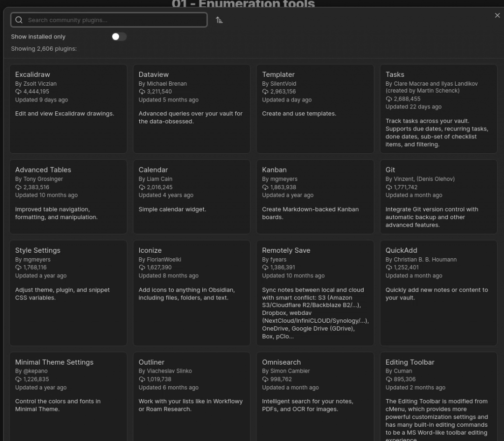Click the author line "By fyears"
504x441 pixels.
(x=274, y=260)
